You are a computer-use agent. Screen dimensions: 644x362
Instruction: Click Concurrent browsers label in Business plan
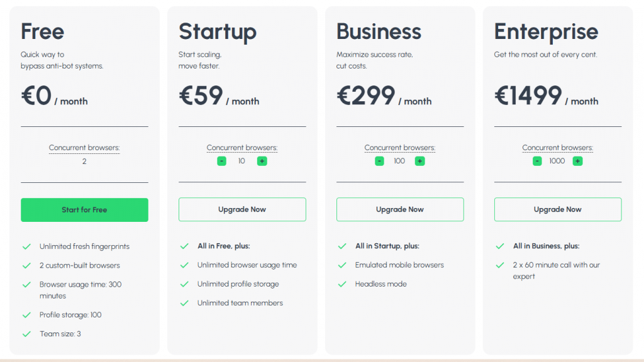(x=400, y=148)
